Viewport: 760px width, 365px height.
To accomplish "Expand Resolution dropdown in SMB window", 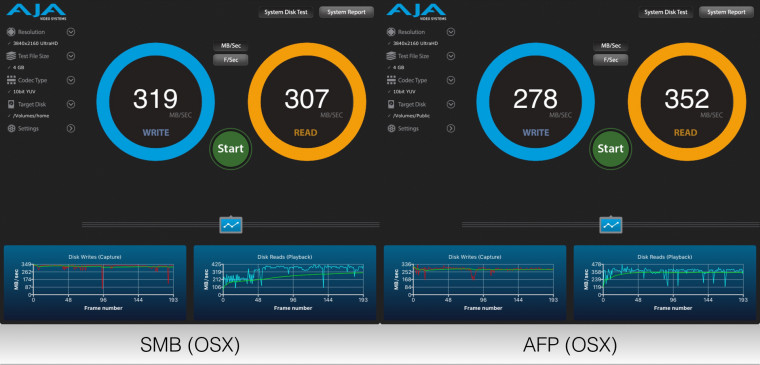I will tap(71, 32).
